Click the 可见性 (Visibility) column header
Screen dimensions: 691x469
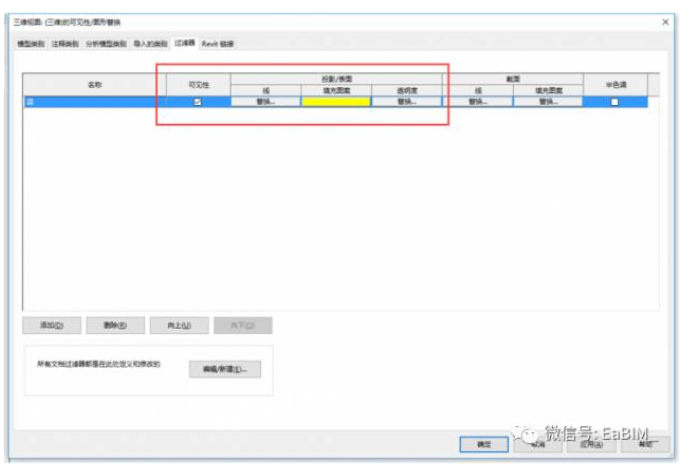click(198, 85)
